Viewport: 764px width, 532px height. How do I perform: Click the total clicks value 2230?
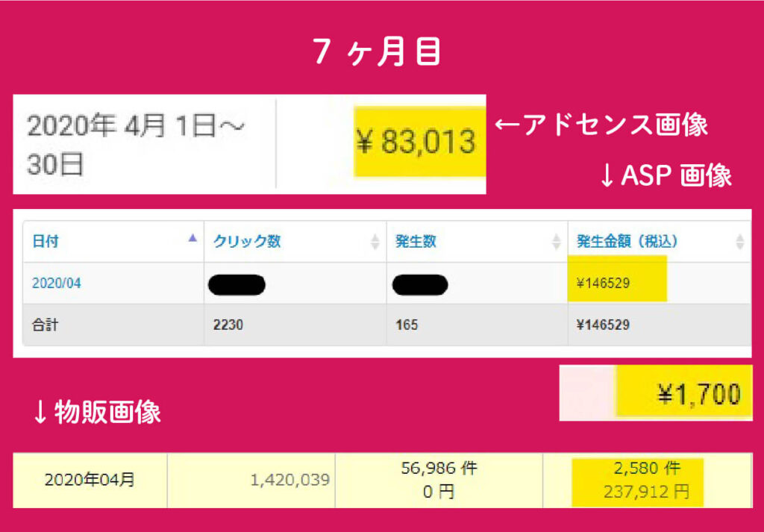(x=228, y=325)
